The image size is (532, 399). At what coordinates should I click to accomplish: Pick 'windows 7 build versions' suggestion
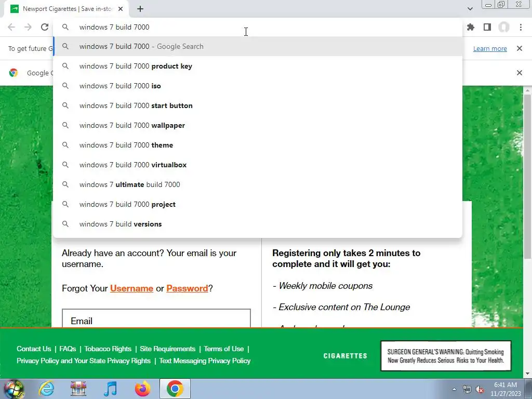[258, 224]
